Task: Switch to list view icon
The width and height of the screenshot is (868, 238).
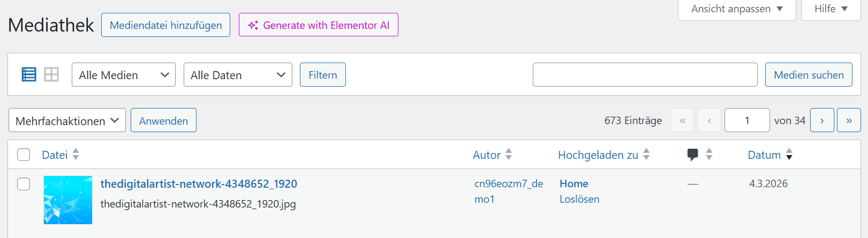Action: point(29,74)
